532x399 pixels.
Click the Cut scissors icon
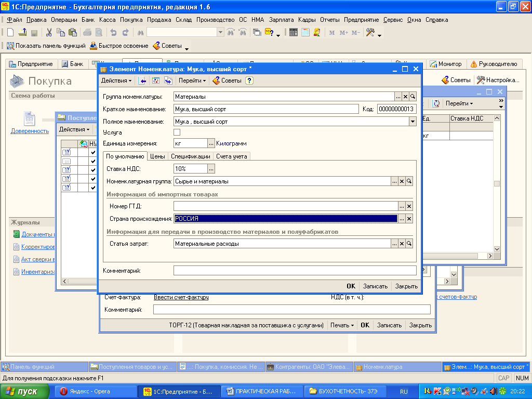click(49, 33)
